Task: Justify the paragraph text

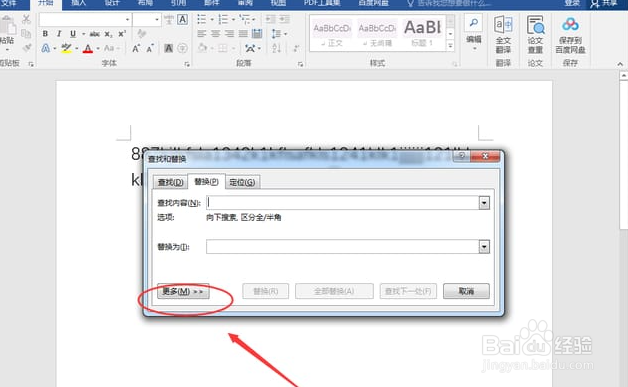Action: click(x=243, y=34)
